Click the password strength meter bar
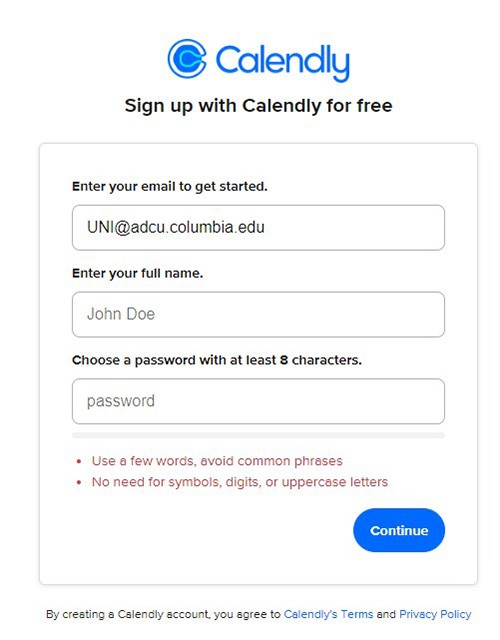Screen dimensions: 500x640 tap(258, 436)
